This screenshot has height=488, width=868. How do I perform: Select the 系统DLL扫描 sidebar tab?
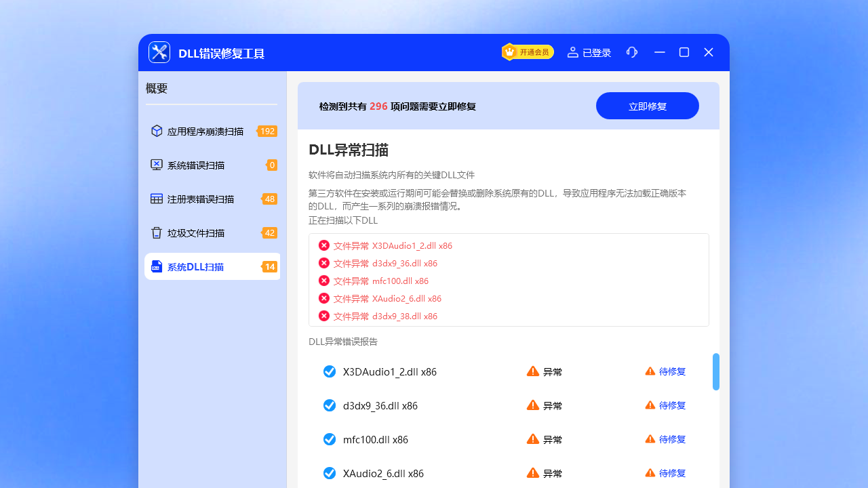(x=212, y=266)
